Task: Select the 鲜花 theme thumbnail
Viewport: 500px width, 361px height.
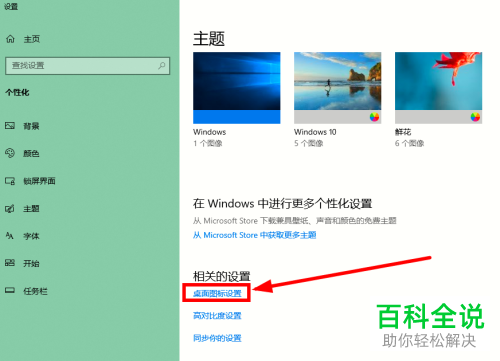Action: coord(438,88)
